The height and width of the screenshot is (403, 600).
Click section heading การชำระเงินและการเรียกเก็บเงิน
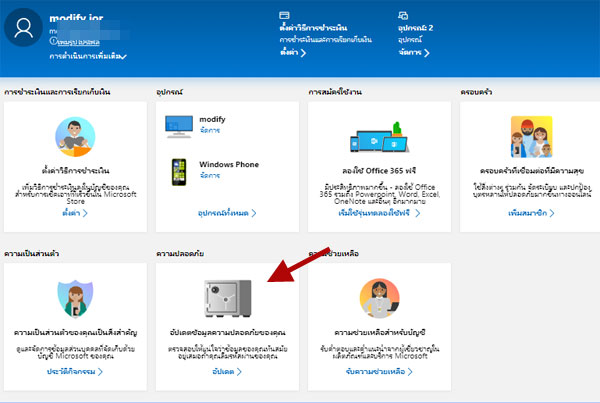click(57, 92)
